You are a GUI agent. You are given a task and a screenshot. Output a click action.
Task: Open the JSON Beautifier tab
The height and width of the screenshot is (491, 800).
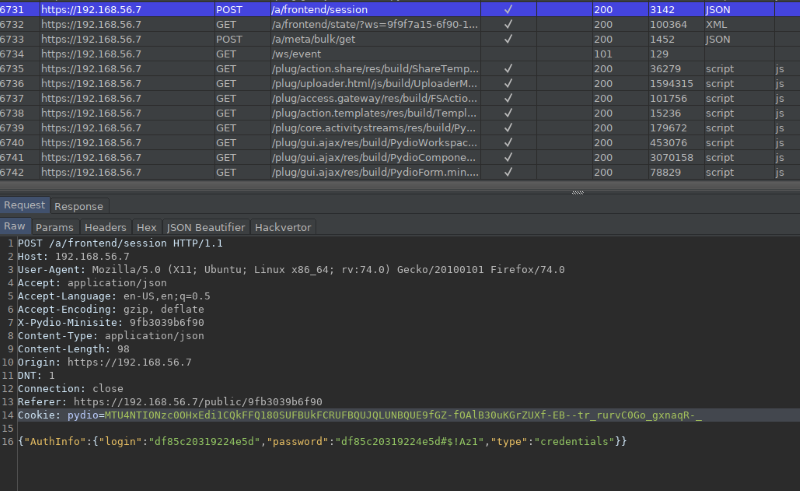[x=206, y=227]
